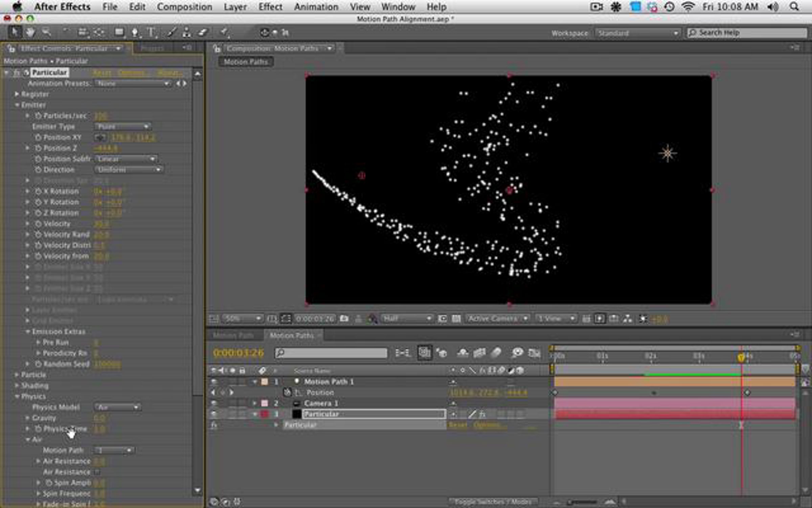Toggle stopwatch for Velocity property
This screenshot has height=508, width=812.
click(38, 224)
